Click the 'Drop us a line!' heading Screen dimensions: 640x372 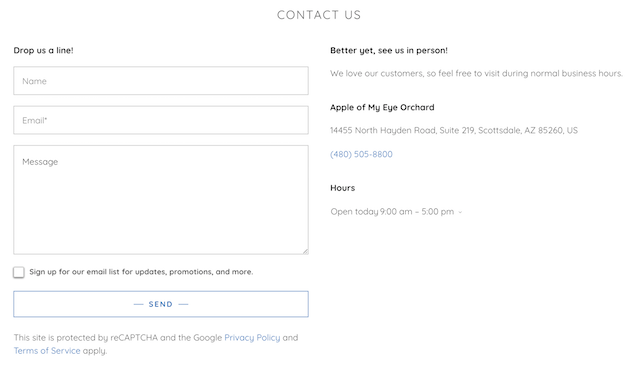click(x=43, y=50)
